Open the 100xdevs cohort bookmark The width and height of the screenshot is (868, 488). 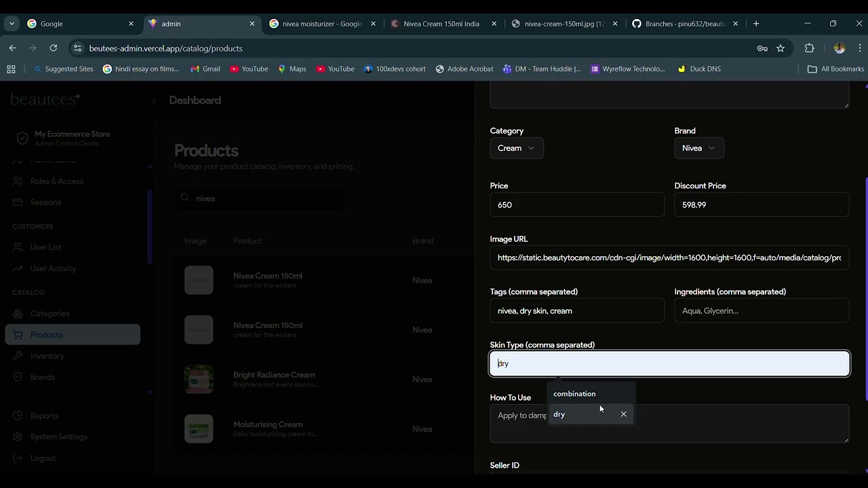395,68
